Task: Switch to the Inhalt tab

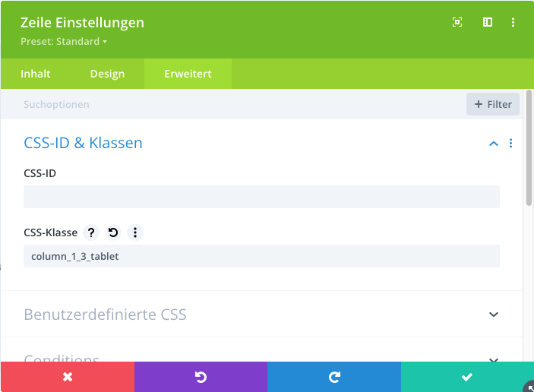Action: 36,74
